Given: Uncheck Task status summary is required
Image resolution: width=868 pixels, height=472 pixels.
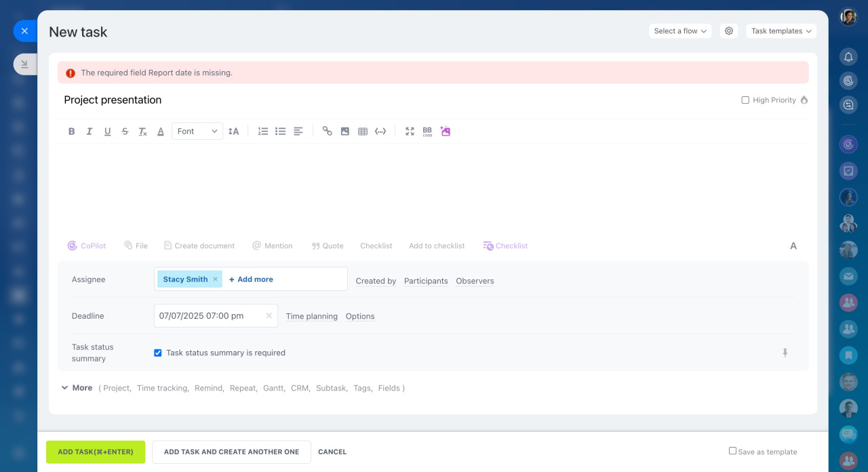Looking at the screenshot, I should (x=158, y=353).
